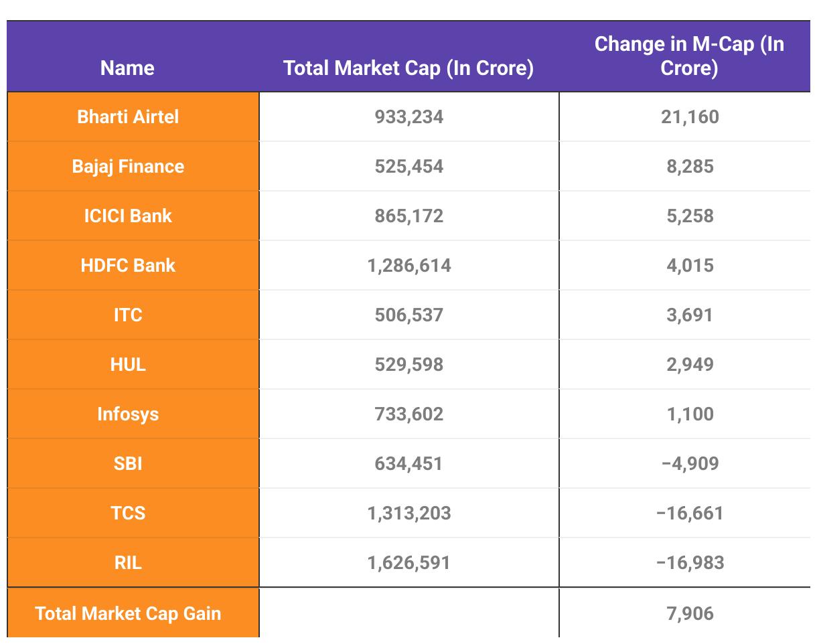The width and height of the screenshot is (817, 644).
Task: Select the HUL name cell
Action: point(128,364)
